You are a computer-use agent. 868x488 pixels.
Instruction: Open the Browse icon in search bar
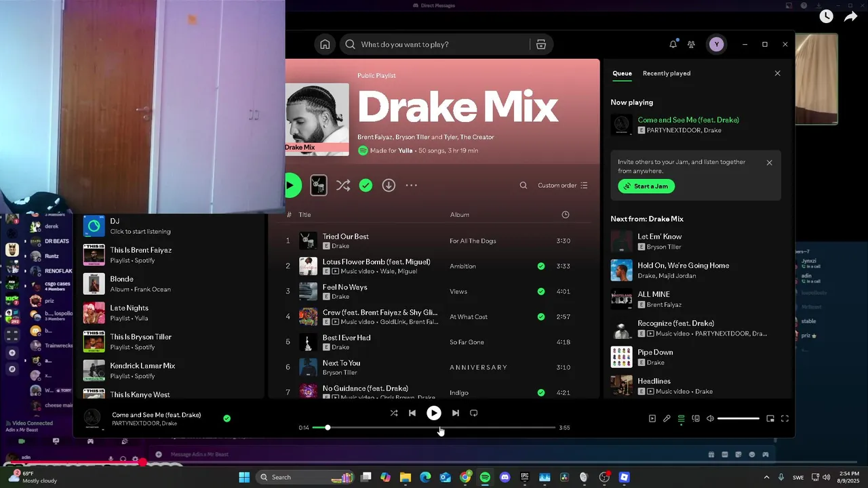pos(541,44)
